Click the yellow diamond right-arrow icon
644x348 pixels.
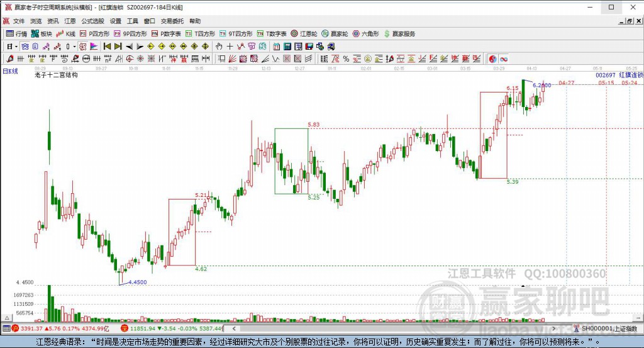click(x=162, y=47)
